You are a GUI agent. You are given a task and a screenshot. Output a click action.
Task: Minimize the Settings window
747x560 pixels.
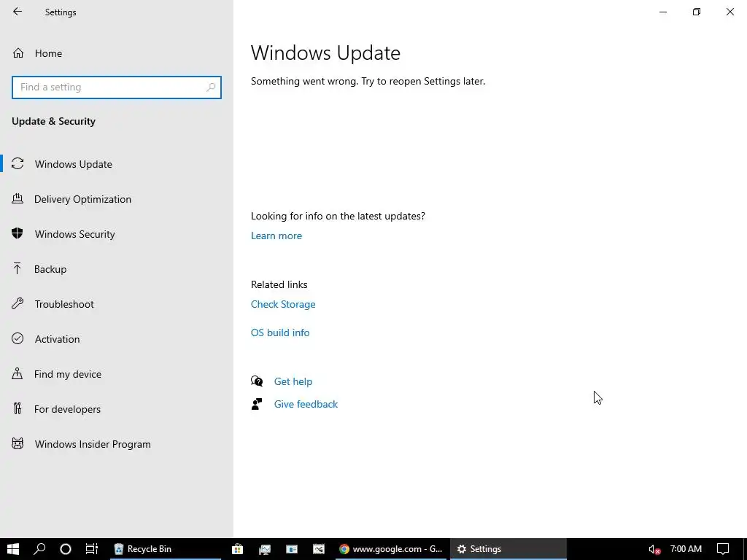662,12
